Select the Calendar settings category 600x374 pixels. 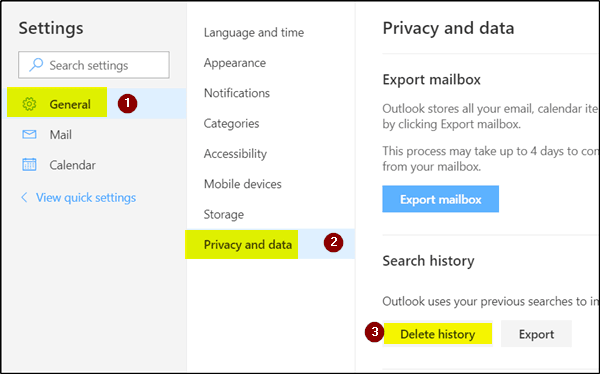(96, 165)
